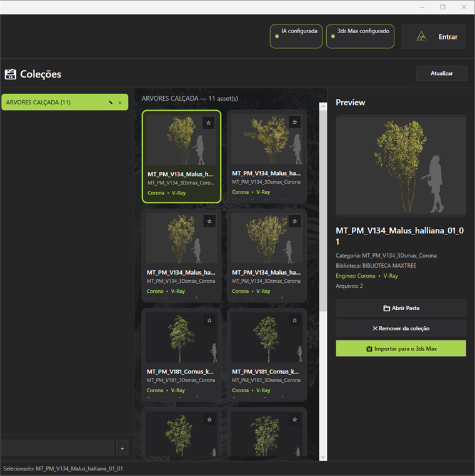Maximize the application window
Image resolution: width=475 pixels, height=476 pixels.
(x=443, y=7)
